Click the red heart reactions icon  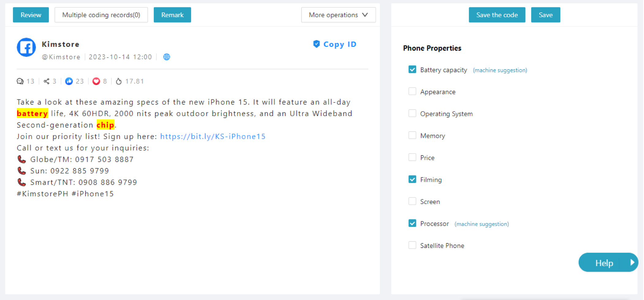tap(96, 81)
